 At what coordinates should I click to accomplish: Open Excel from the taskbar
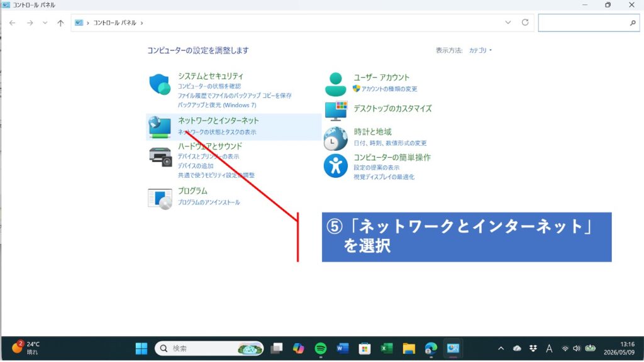(387, 348)
